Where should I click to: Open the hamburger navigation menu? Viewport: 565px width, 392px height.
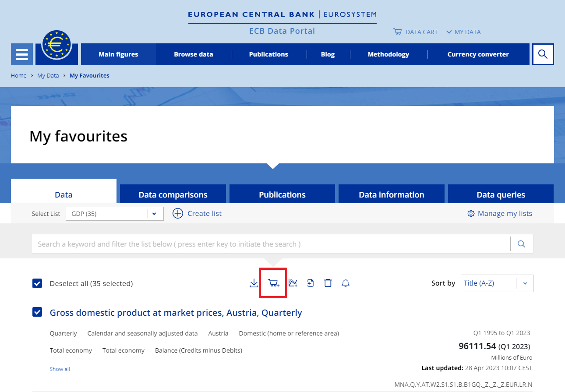21,54
